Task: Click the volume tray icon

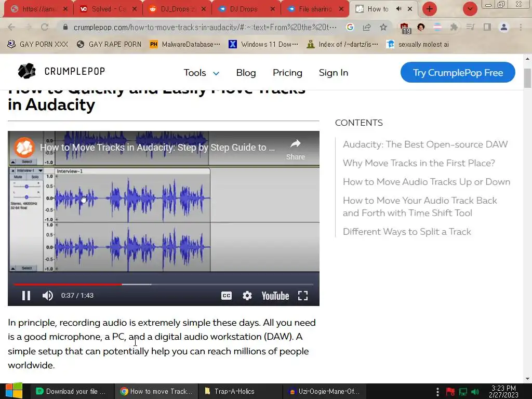Action: [x=475, y=392]
